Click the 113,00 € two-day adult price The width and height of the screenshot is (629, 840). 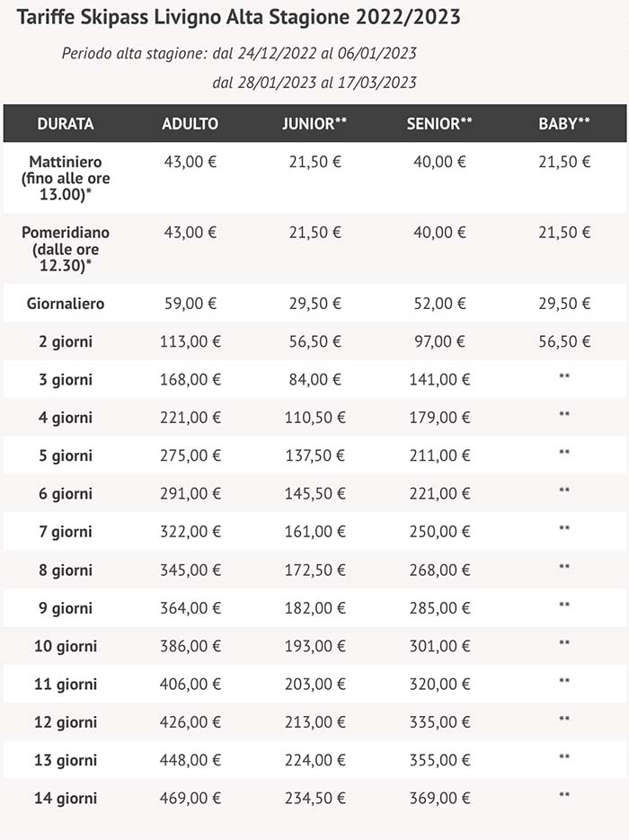(190, 341)
